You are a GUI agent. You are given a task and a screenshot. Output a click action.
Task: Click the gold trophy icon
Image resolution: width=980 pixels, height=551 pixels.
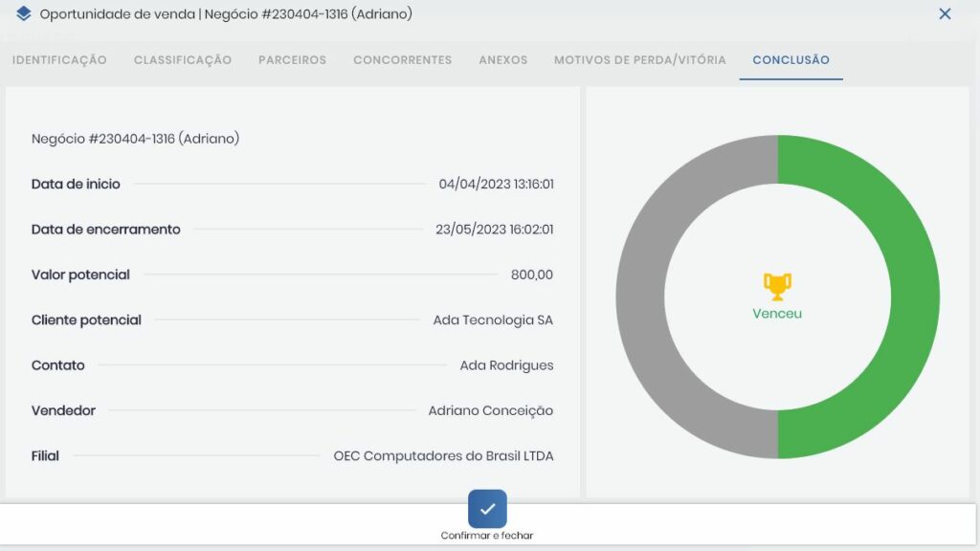pos(777,285)
